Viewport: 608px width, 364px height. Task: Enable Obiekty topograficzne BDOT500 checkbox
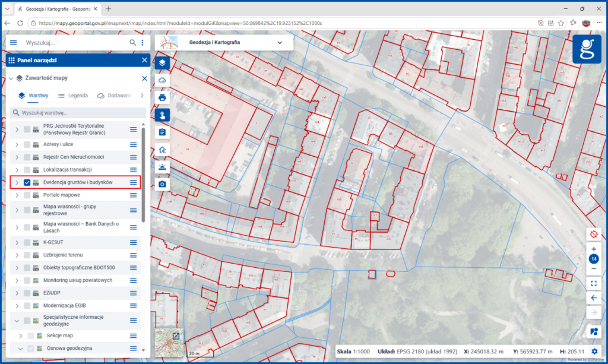[x=27, y=268]
